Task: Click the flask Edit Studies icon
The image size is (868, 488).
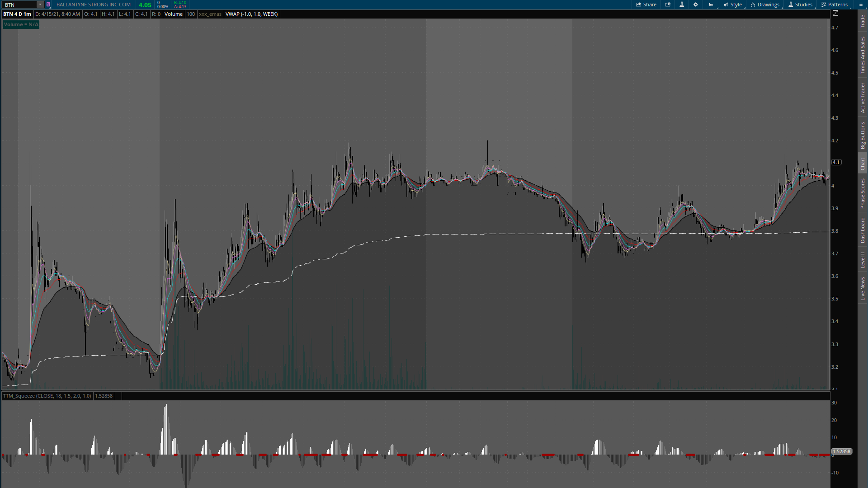Action: [x=682, y=5]
